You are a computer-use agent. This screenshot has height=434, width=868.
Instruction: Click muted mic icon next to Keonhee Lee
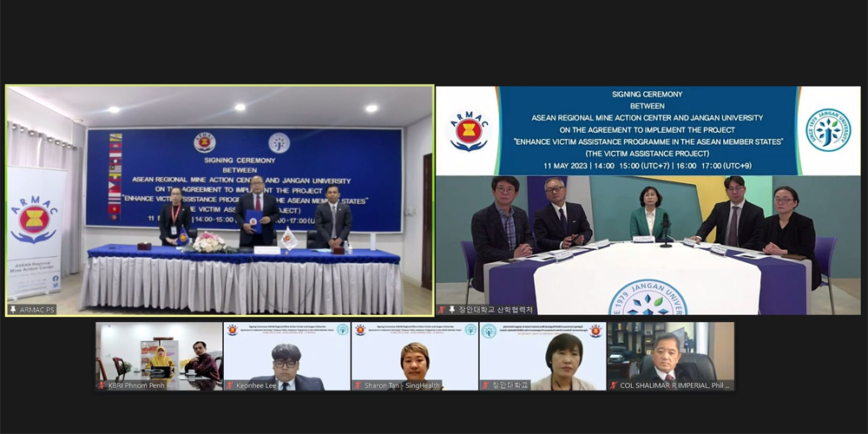(229, 385)
